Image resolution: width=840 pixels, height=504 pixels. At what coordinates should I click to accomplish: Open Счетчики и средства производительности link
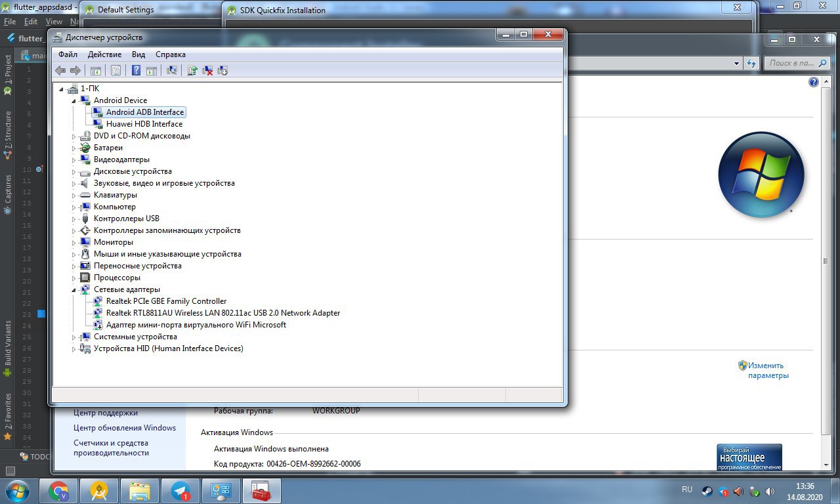point(111,448)
